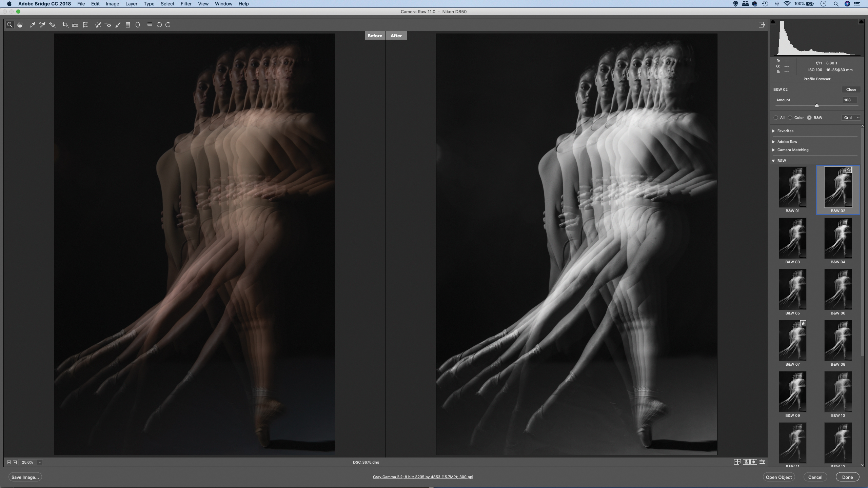Select the Straighten level tool
This screenshot has width=868, height=488.
click(75, 25)
